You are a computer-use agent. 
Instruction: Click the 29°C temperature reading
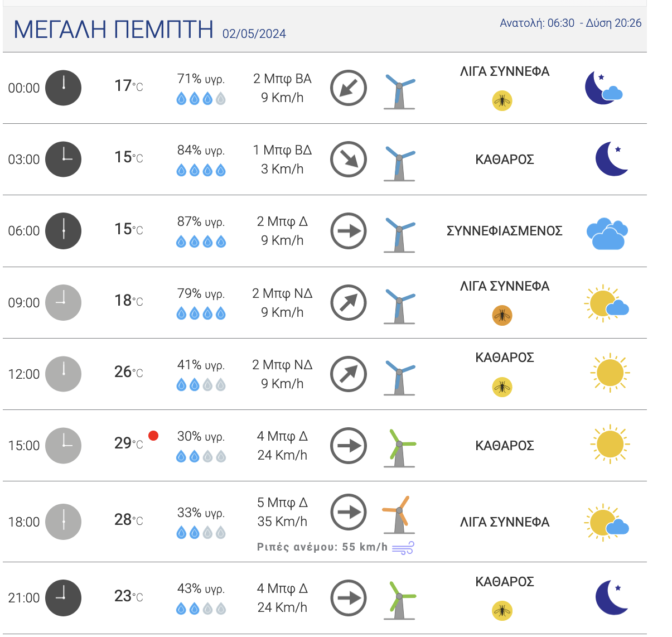128,443
